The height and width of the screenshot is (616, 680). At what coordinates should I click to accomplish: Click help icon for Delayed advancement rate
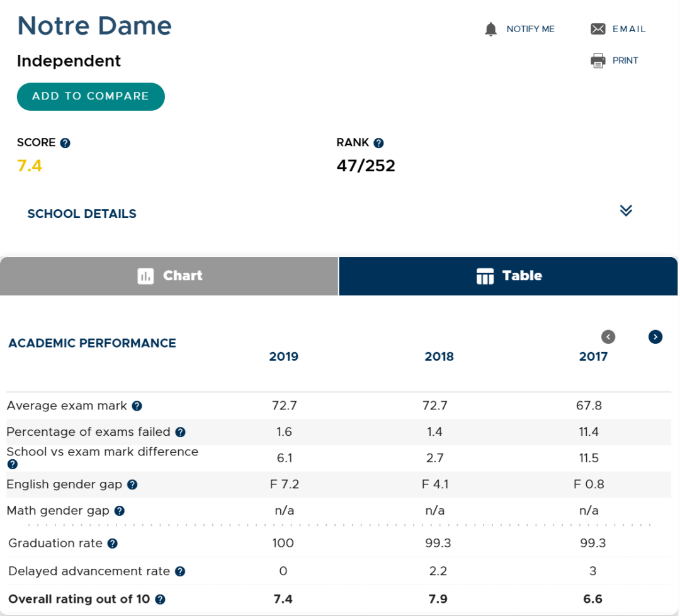[180, 572]
